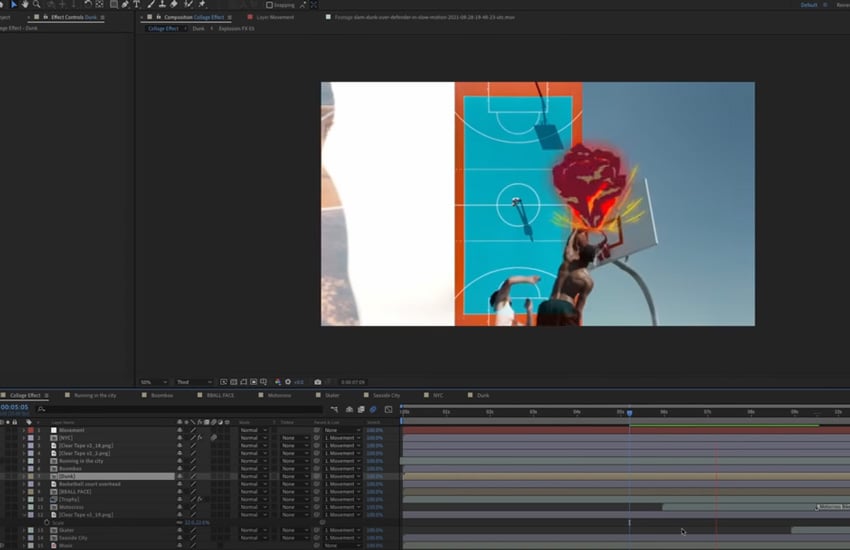Click the timeline layer search field
This screenshot has width=850, height=550.
tap(100, 409)
